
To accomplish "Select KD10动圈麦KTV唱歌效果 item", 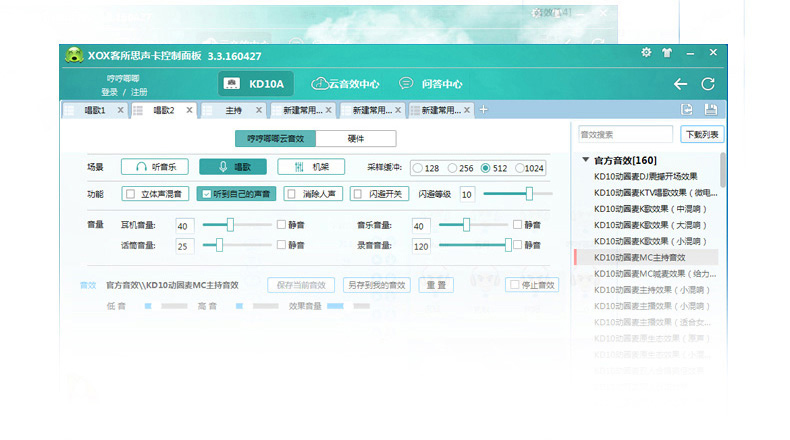I will (x=655, y=193).
